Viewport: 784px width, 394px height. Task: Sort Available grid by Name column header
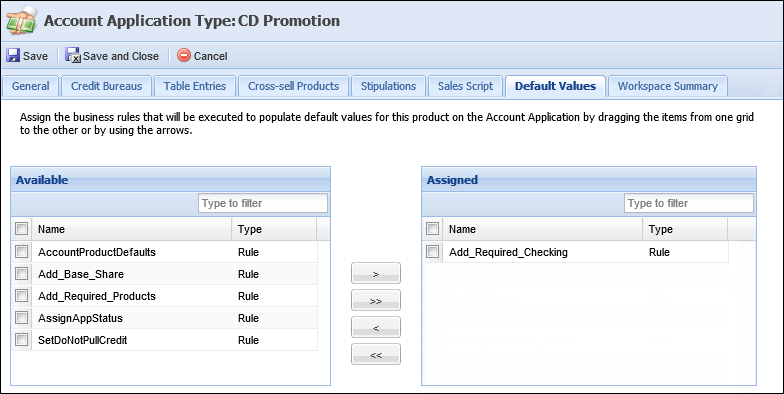[132, 229]
